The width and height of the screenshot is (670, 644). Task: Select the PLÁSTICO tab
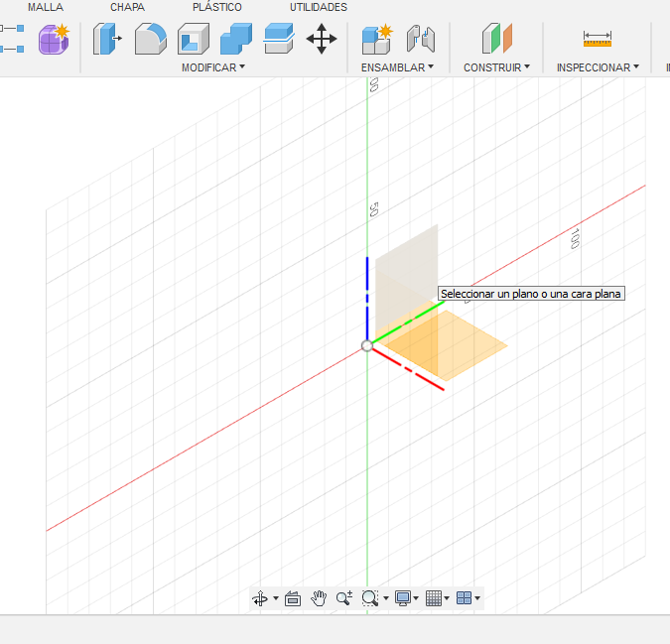(x=217, y=7)
